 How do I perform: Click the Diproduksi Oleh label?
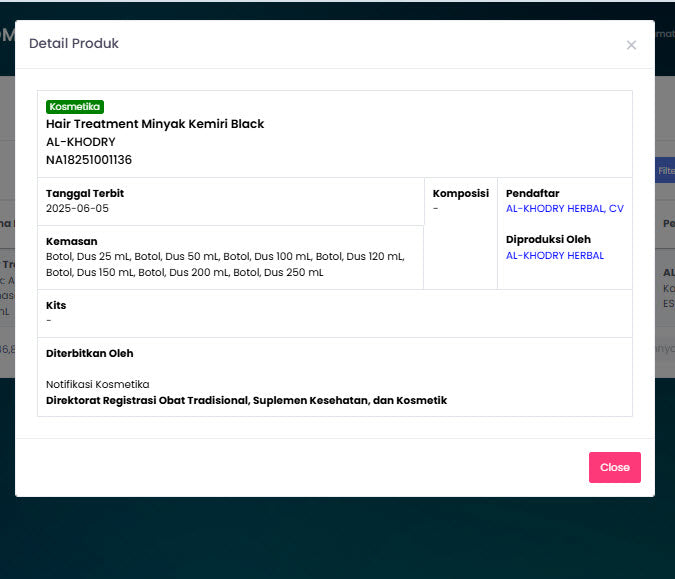tap(548, 240)
